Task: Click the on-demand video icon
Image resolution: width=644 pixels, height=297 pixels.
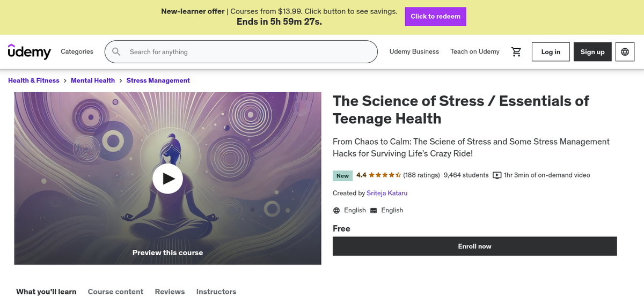Action: point(497,175)
